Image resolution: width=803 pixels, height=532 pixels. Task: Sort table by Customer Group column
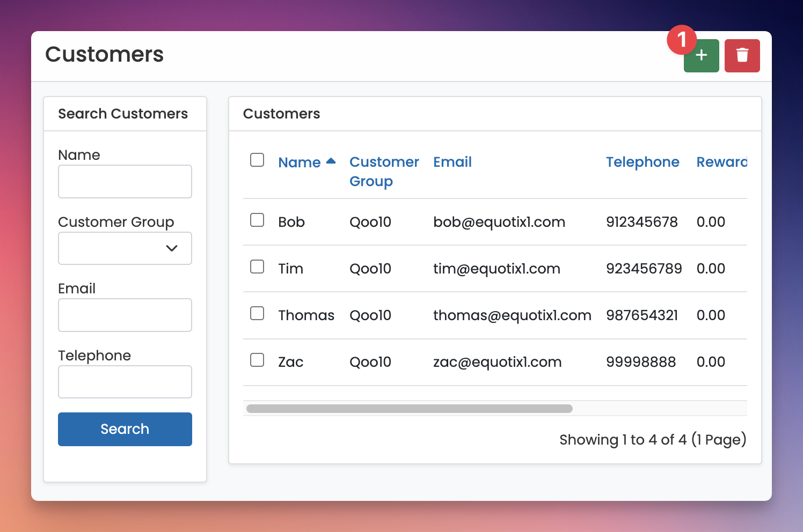tap(384, 171)
